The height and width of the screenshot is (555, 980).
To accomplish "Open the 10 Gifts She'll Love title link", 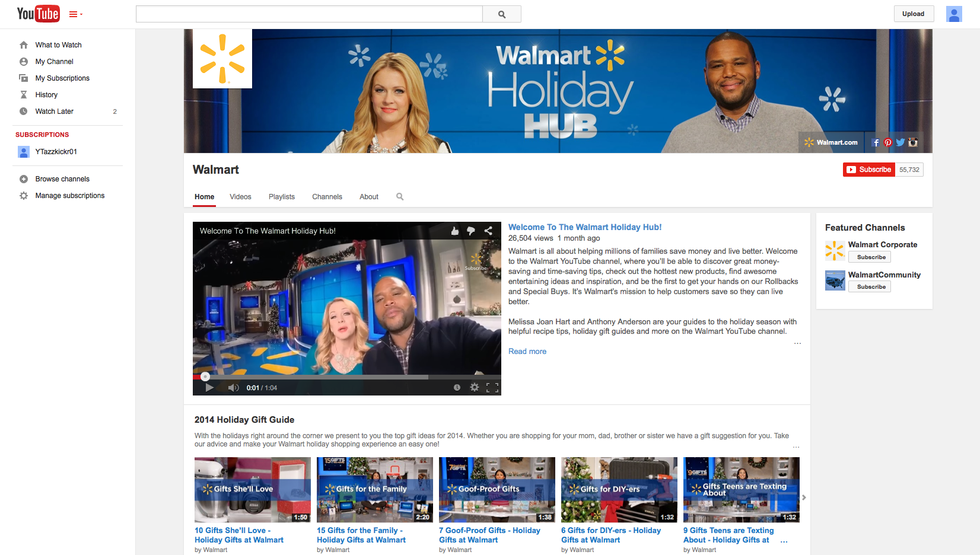I will [x=239, y=535].
